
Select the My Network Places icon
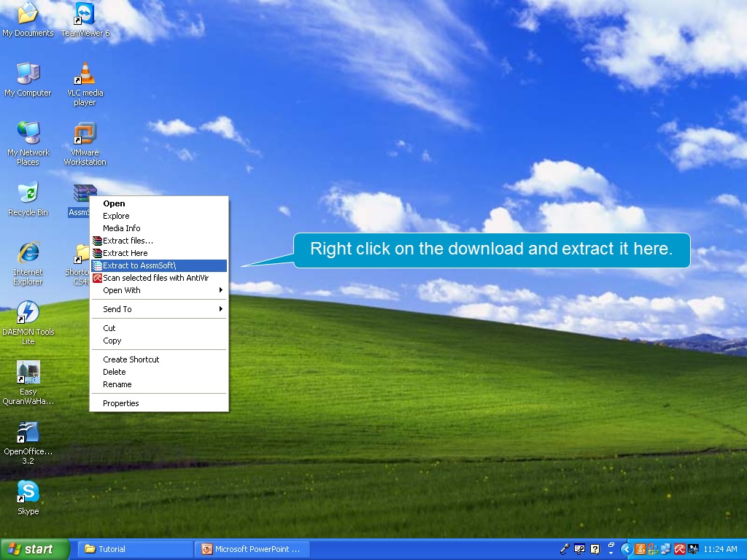coord(28,144)
